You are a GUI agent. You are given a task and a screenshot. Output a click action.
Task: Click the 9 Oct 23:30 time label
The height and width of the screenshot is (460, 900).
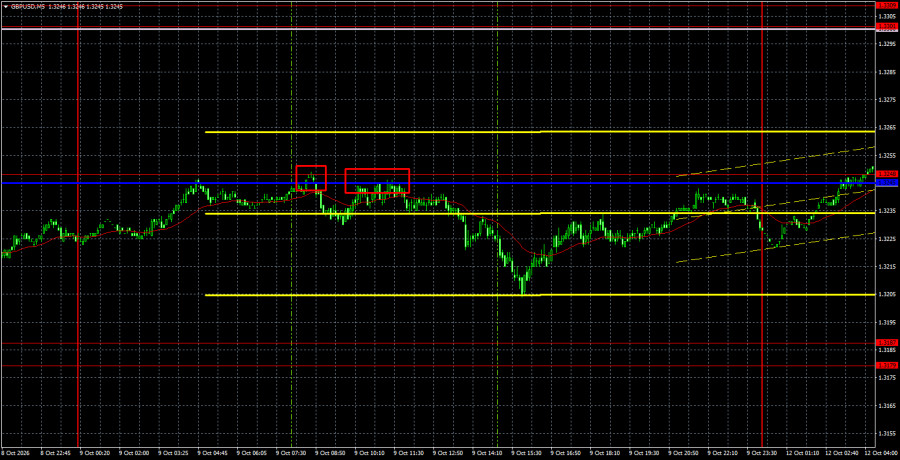coord(762,453)
